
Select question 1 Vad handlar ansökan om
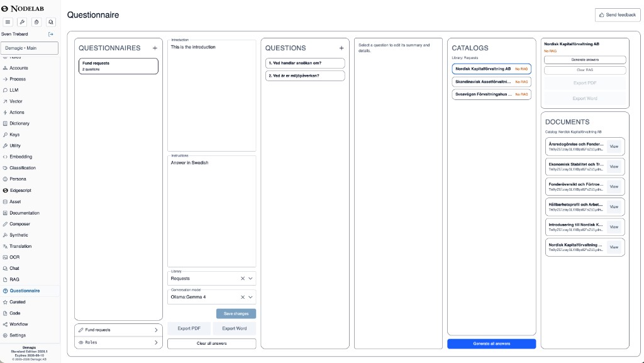[305, 64]
